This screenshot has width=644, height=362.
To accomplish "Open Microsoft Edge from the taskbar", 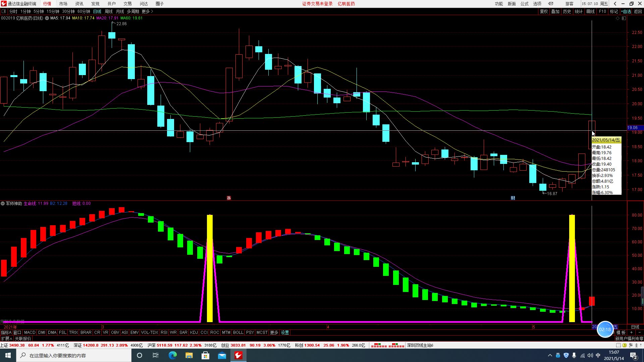I will coord(172,355).
